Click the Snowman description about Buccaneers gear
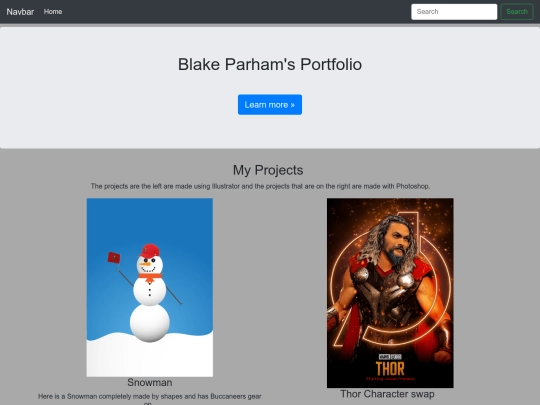Viewport: 540px width, 405px height. click(x=149, y=399)
